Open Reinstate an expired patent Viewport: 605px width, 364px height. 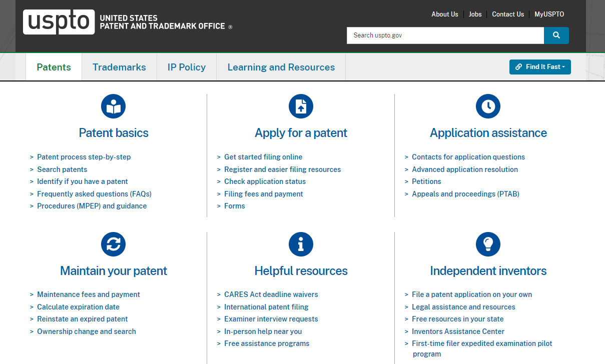[83, 319]
